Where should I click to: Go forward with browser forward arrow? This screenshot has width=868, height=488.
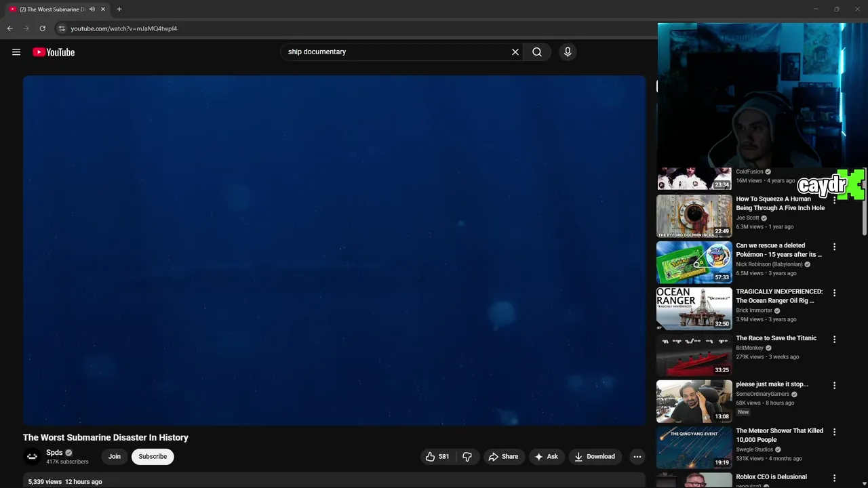pyautogui.click(x=26, y=28)
